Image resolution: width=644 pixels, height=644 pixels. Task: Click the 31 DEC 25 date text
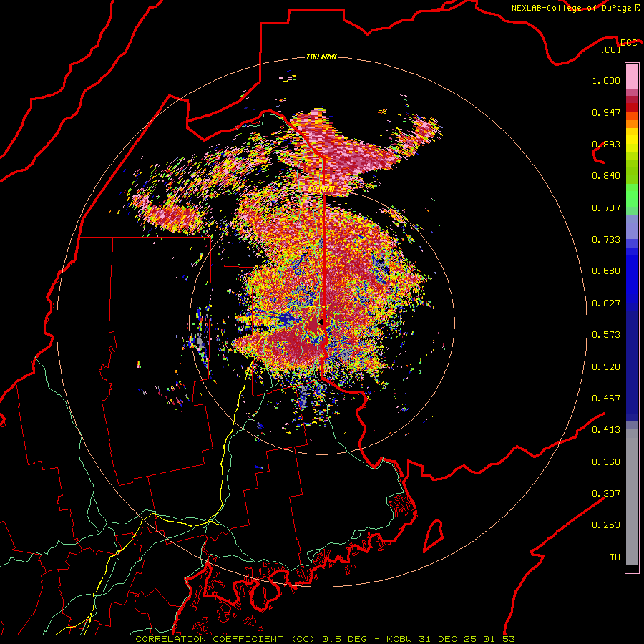coord(448,639)
